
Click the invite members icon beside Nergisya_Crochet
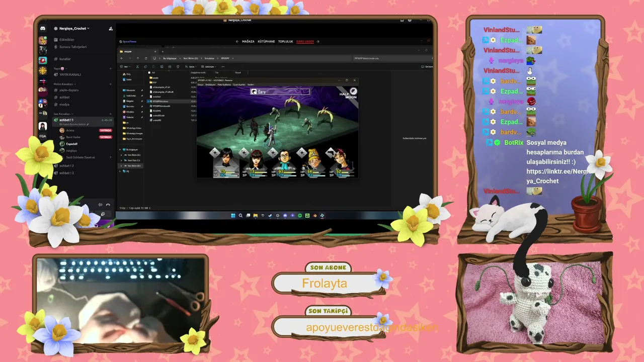coord(111,29)
